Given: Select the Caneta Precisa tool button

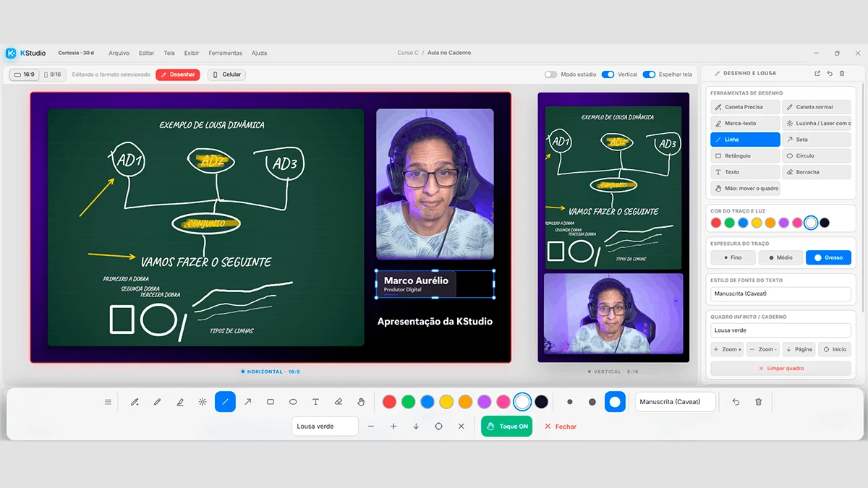Looking at the screenshot, I should coord(745,107).
